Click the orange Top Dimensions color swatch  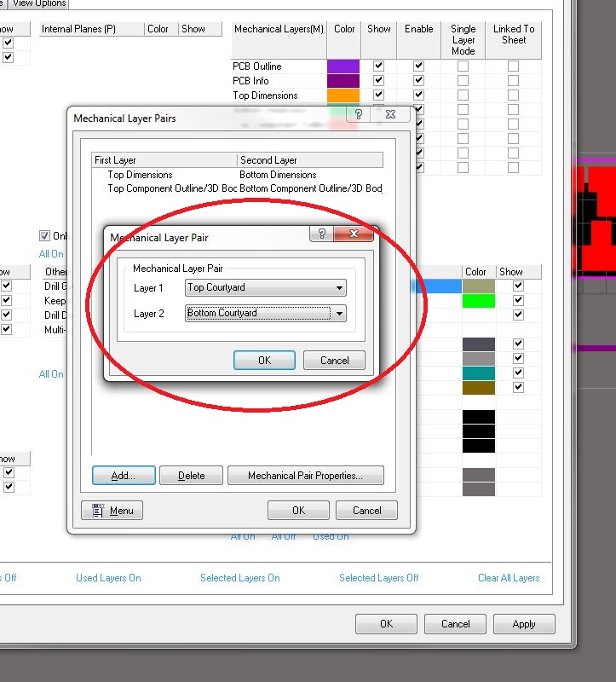[343, 95]
